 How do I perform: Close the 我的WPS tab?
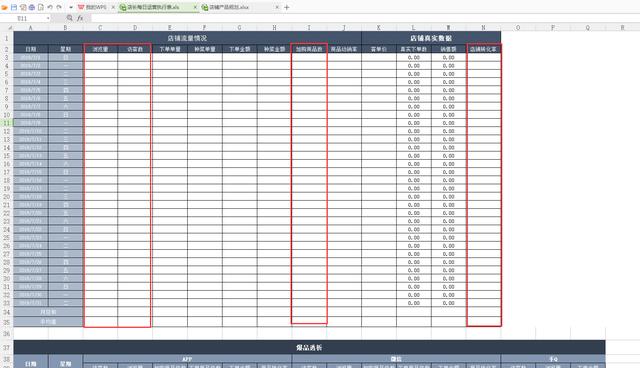(x=113, y=7)
